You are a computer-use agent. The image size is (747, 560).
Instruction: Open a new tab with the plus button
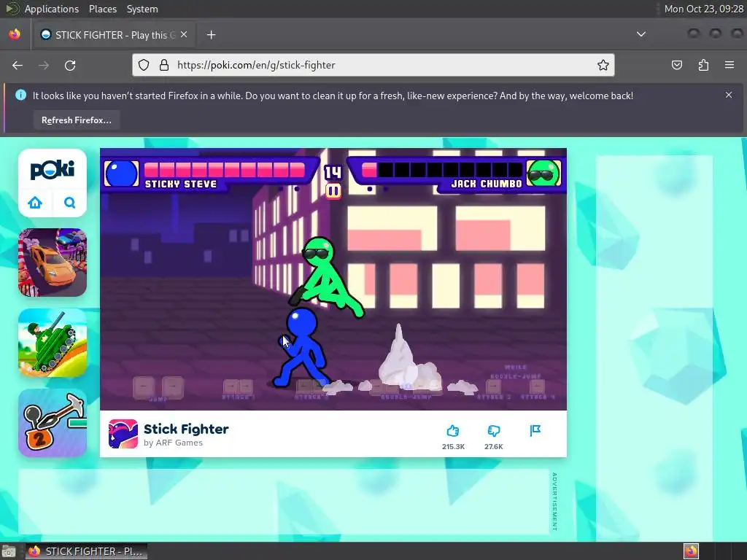[x=211, y=35]
